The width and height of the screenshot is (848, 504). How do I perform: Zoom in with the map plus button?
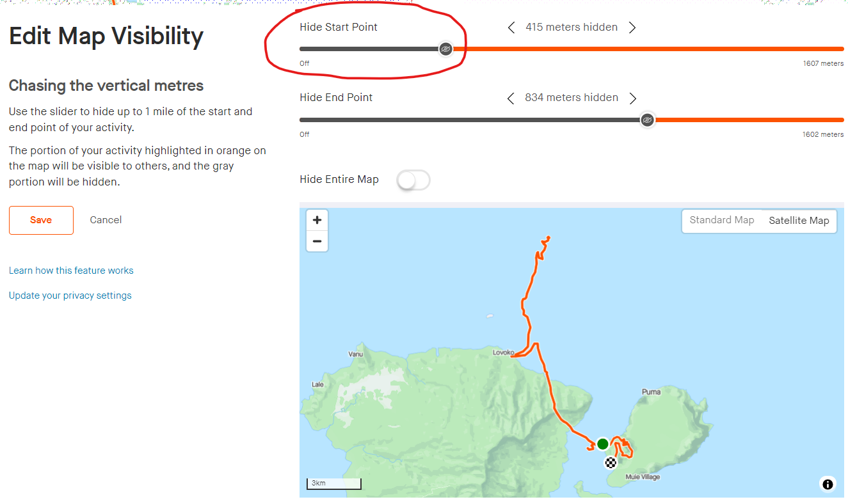[x=317, y=220]
